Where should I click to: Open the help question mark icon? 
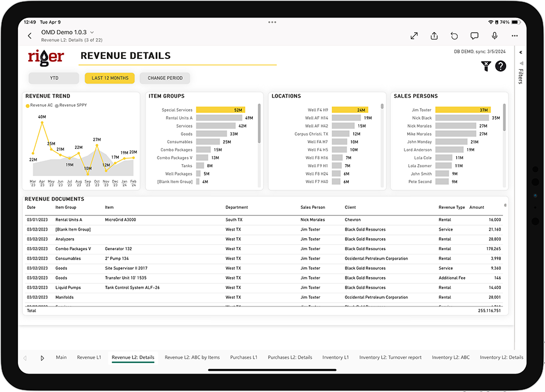(x=500, y=67)
